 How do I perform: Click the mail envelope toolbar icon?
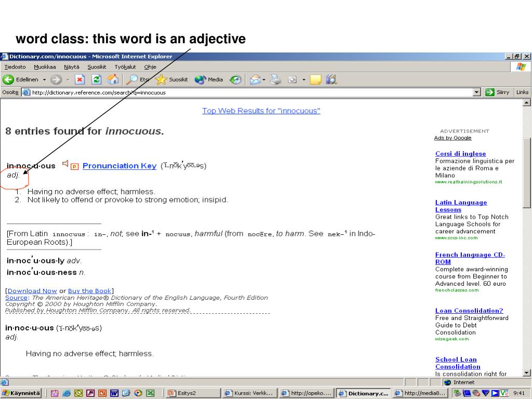[255, 79]
